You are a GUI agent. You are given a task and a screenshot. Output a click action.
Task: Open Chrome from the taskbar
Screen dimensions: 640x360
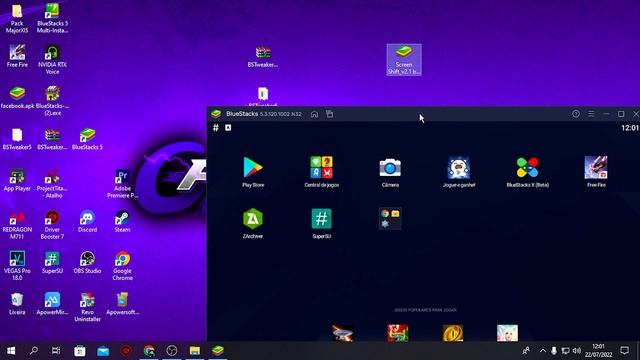pos(149,351)
